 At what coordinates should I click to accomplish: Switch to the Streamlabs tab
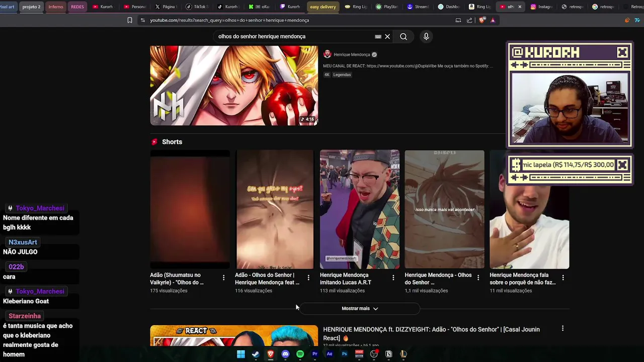(x=418, y=7)
